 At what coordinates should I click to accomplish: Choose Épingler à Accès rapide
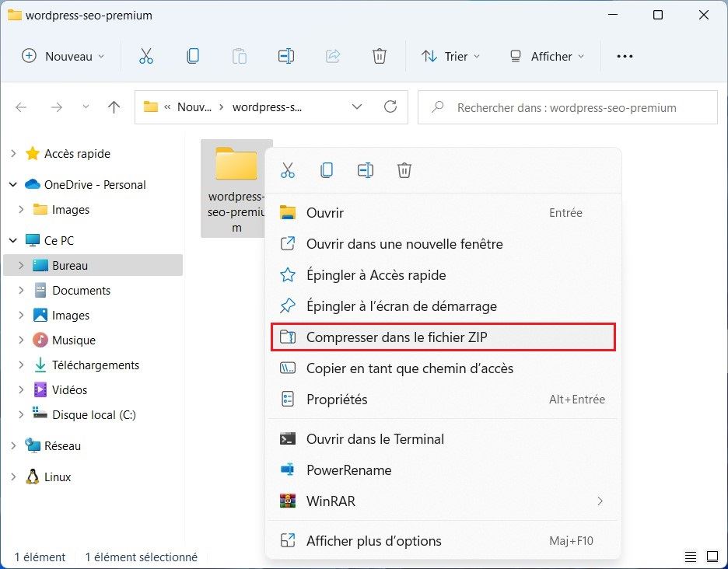[x=443, y=274]
